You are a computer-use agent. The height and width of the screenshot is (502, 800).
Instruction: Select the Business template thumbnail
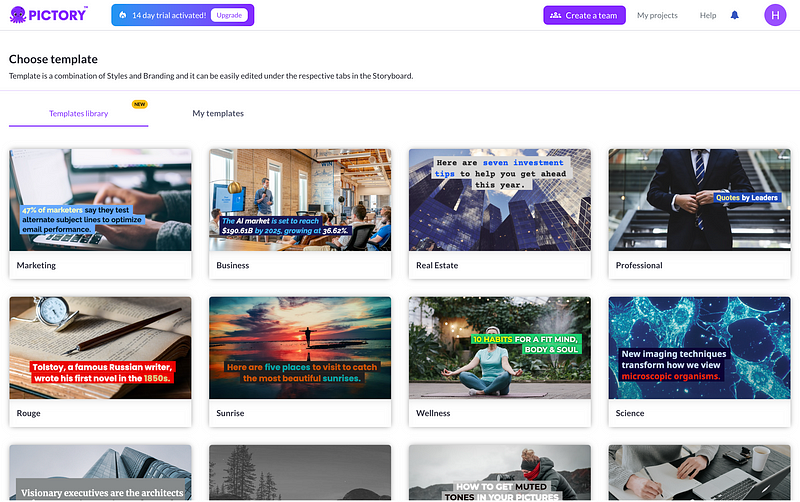(300, 199)
